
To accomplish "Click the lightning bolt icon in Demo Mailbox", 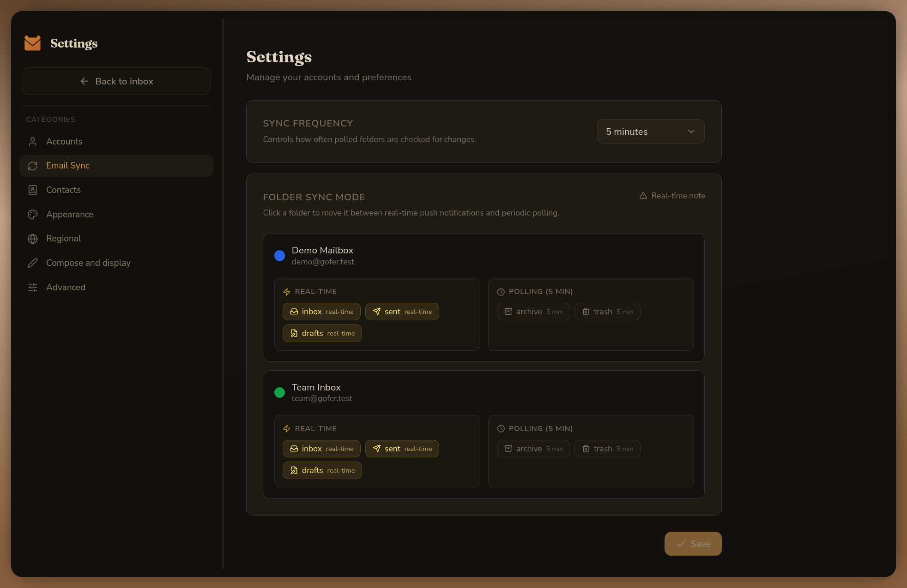I will (x=286, y=292).
